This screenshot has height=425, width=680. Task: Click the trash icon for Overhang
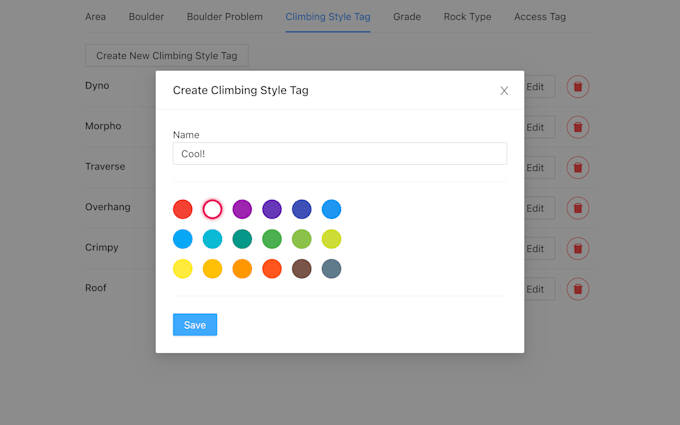point(578,208)
